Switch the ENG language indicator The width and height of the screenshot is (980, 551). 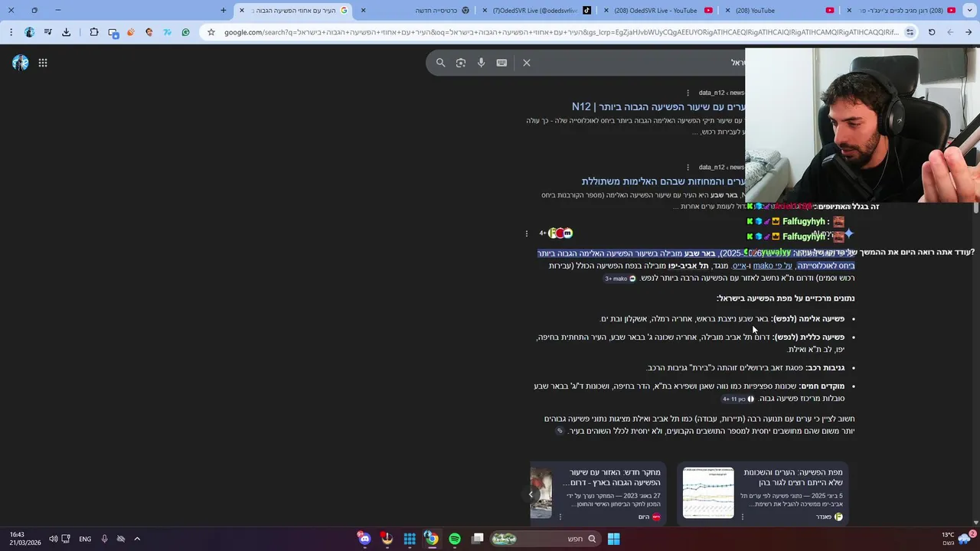(x=85, y=539)
